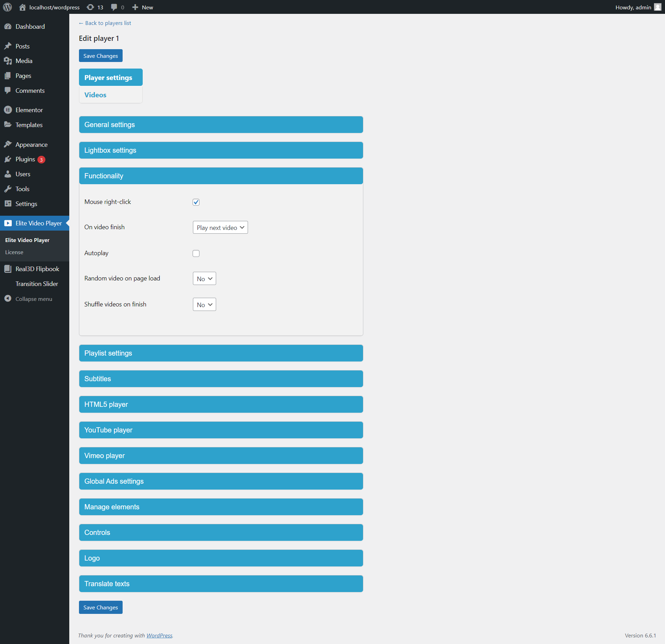The height and width of the screenshot is (644, 665).
Task: Click the admin avatar icon
Action: click(x=657, y=7)
